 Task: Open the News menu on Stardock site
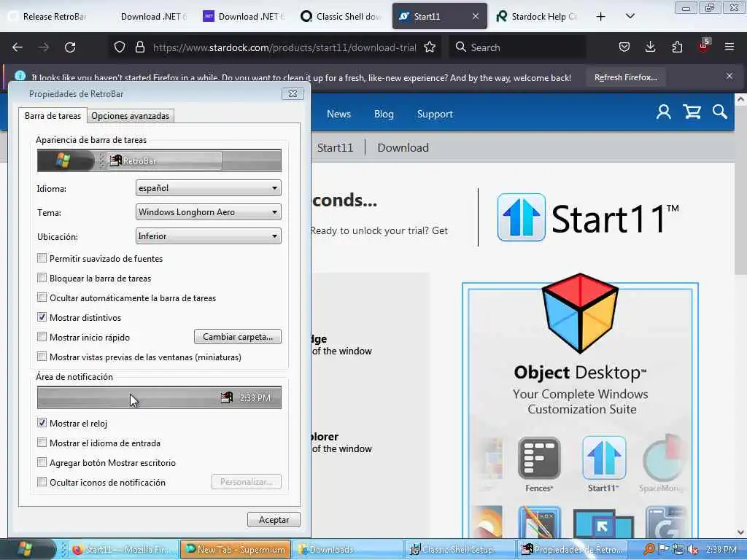[x=338, y=114]
